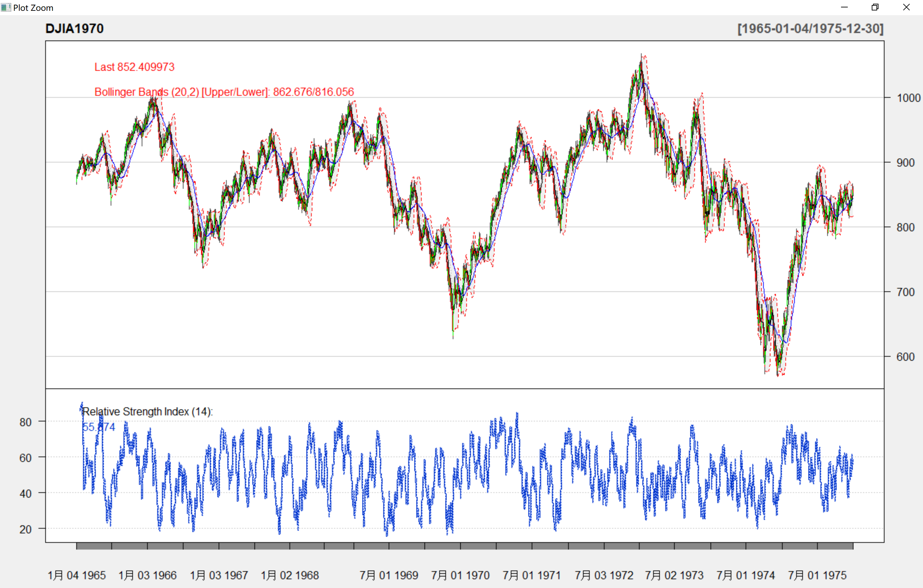Click the RSI axis label 80
The height and width of the screenshot is (588, 923).
click(x=25, y=422)
